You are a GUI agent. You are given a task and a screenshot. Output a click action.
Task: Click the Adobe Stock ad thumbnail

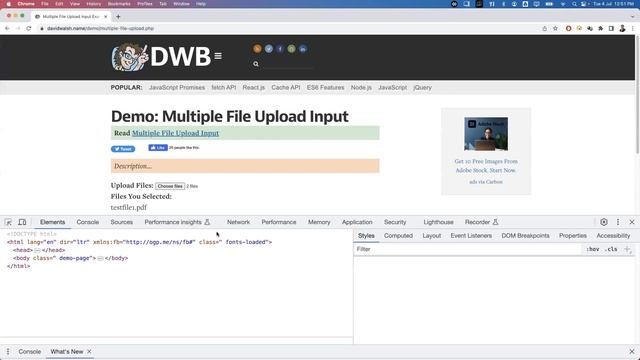(486, 134)
